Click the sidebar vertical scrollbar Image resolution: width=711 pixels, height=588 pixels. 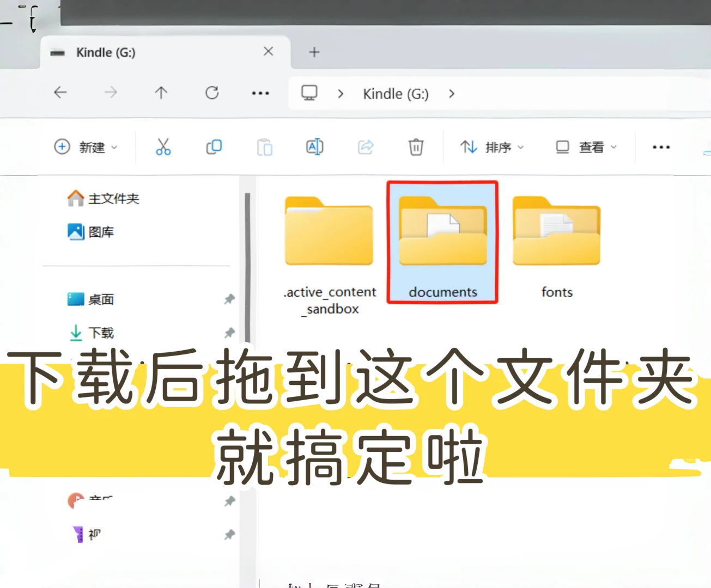pyautogui.click(x=247, y=267)
